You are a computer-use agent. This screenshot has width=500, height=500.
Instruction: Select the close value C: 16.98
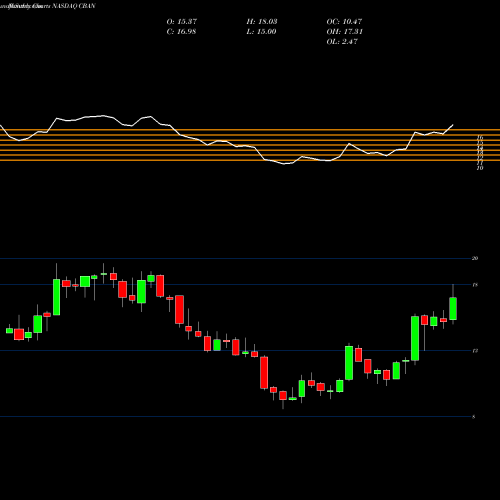pos(181,32)
